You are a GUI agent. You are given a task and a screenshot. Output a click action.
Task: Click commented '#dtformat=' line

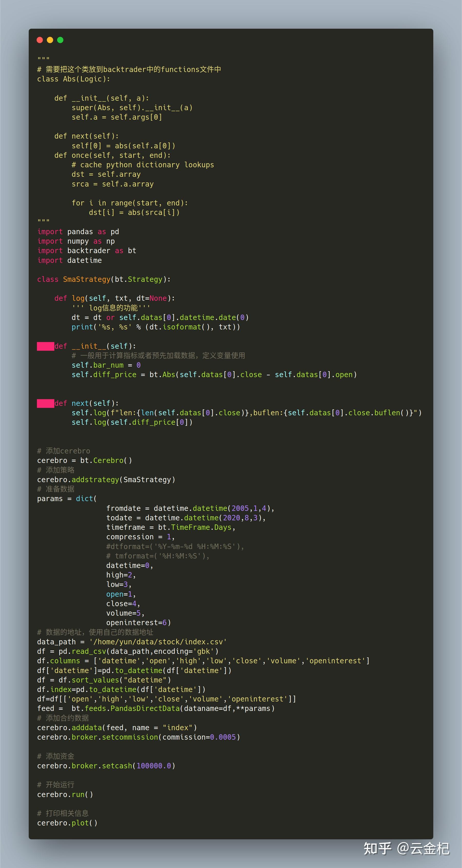(175, 546)
